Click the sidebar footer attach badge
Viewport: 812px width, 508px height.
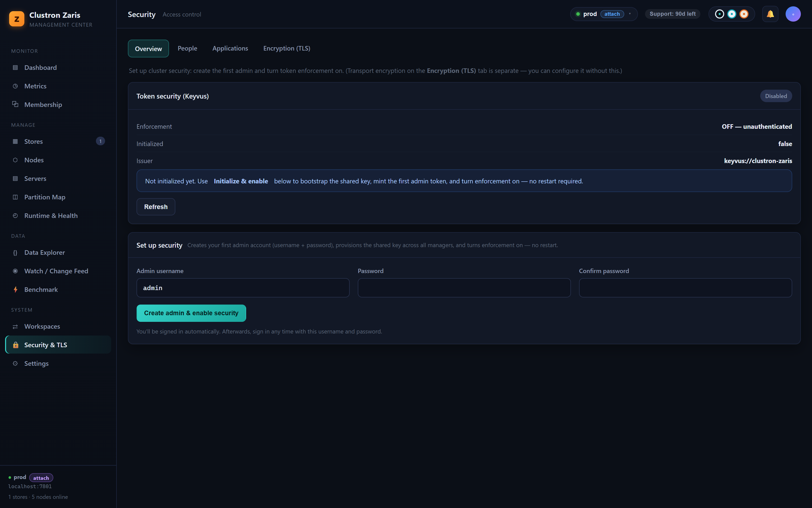[x=41, y=478]
